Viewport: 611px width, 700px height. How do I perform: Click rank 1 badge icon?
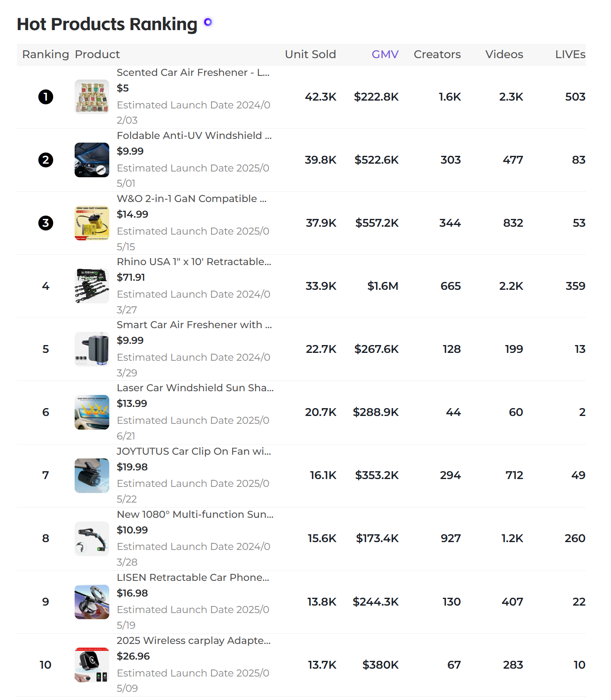tap(46, 97)
